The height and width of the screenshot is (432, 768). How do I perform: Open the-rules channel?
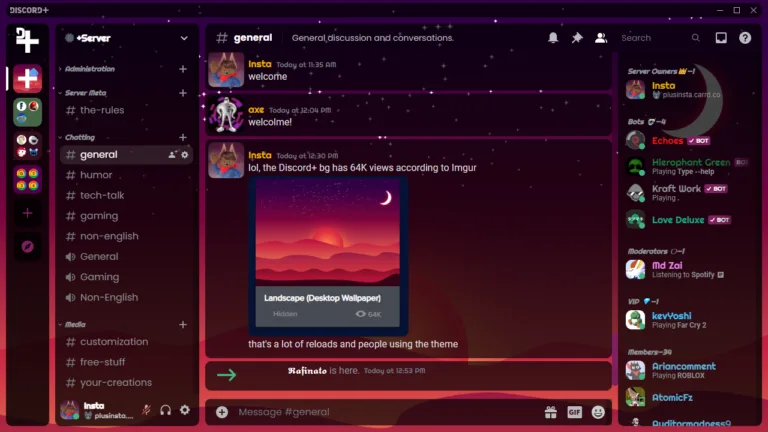(x=126, y=110)
